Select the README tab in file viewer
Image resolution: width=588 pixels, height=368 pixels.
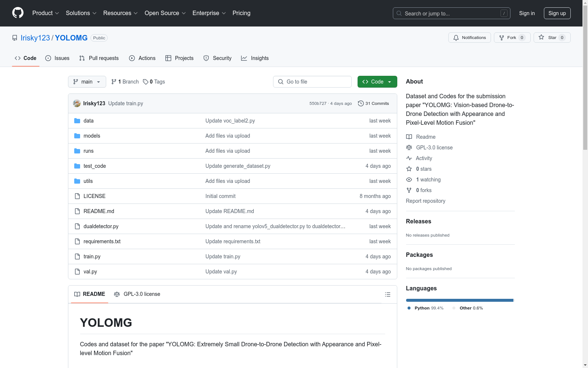pos(90,294)
